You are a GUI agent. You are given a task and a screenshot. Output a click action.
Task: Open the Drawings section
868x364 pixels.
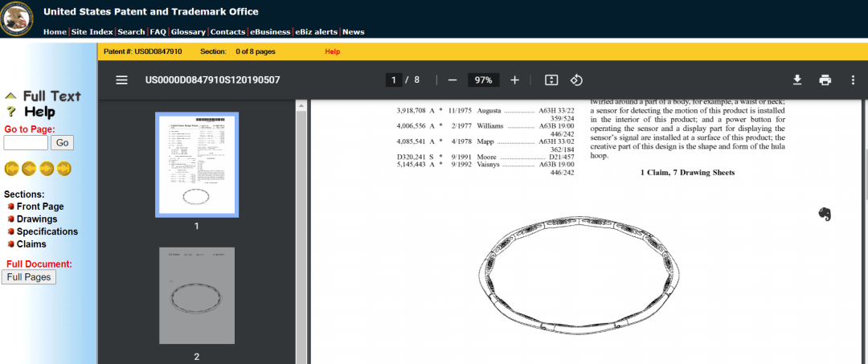(36, 219)
